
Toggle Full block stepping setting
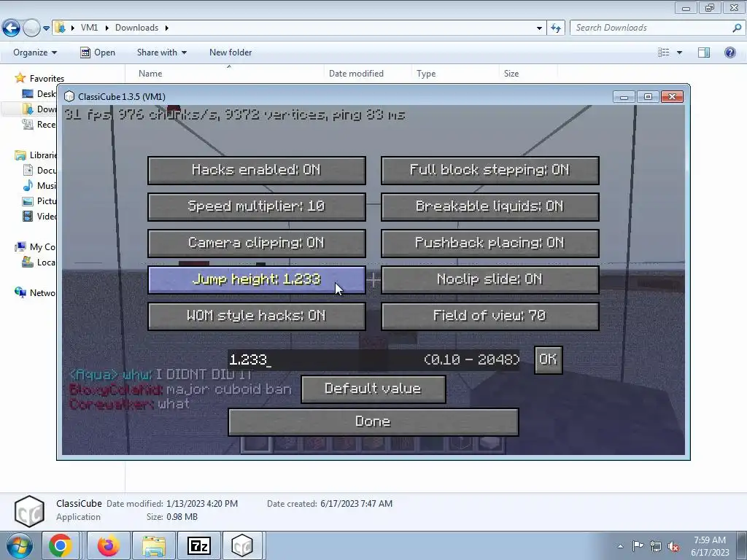[x=489, y=170]
